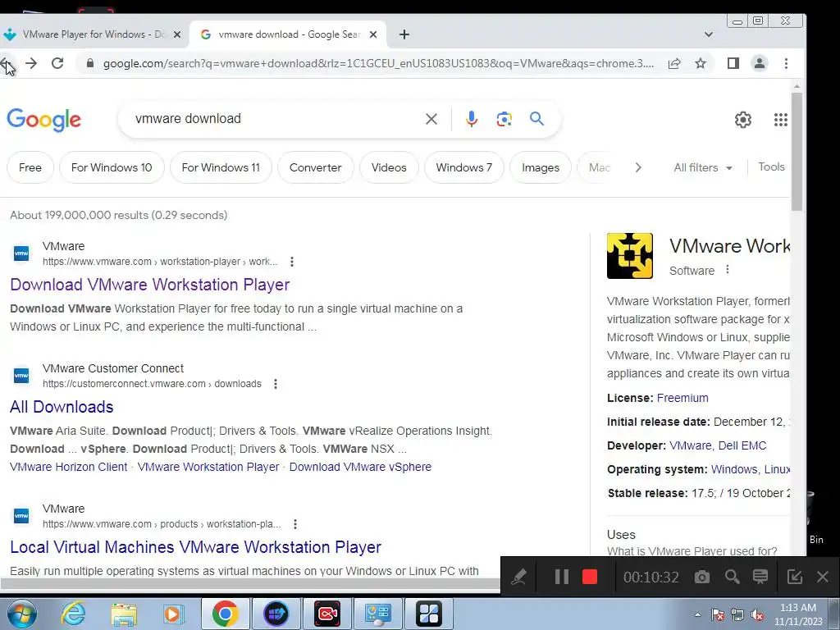Open the Chrome side panel
Viewport: 840px width, 630px height.
pos(733,63)
